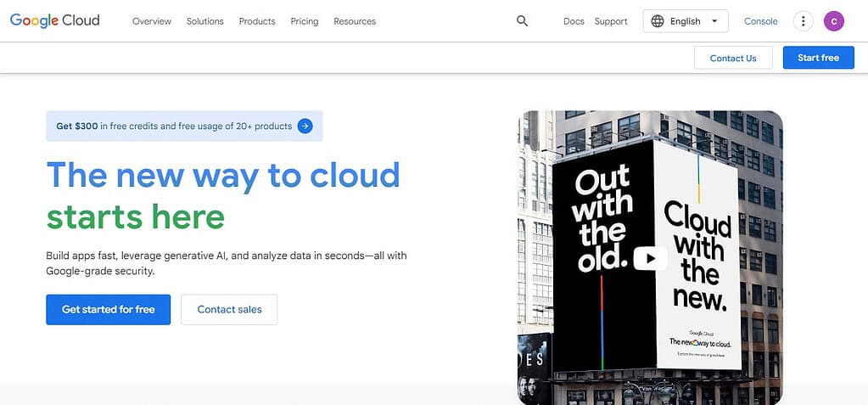Click 'The new way to cloud' heading
The image size is (868, 405).
223,175
